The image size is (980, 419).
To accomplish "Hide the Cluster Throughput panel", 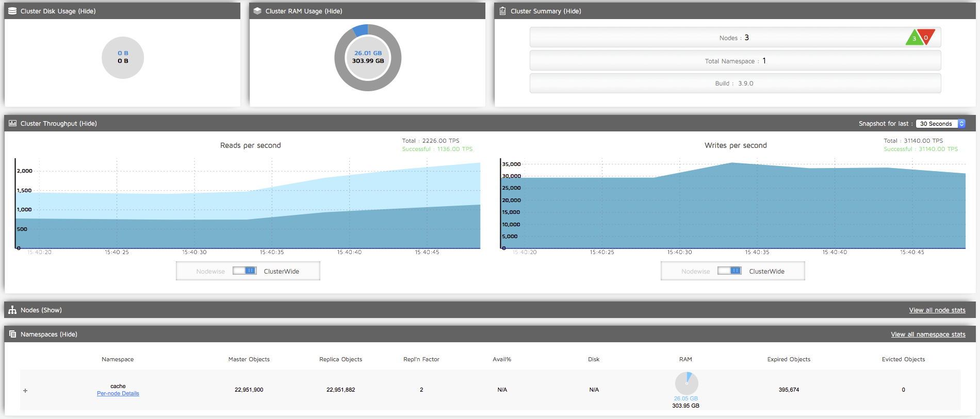I will [88, 123].
